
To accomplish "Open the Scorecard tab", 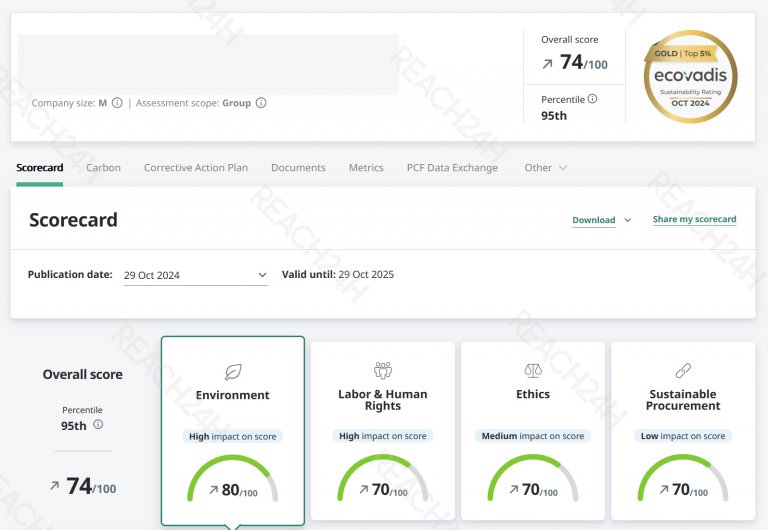I will [x=40, y=168].
